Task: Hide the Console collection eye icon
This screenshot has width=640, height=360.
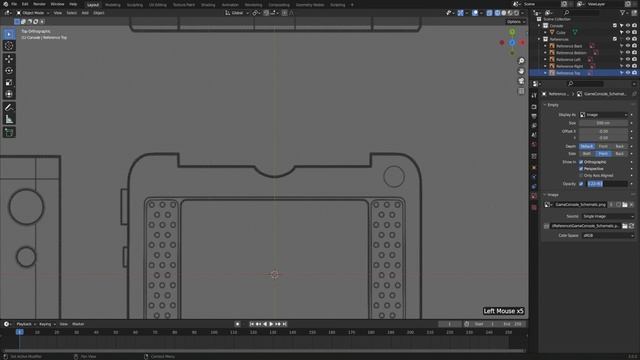Action: click(x=628, y=26)
